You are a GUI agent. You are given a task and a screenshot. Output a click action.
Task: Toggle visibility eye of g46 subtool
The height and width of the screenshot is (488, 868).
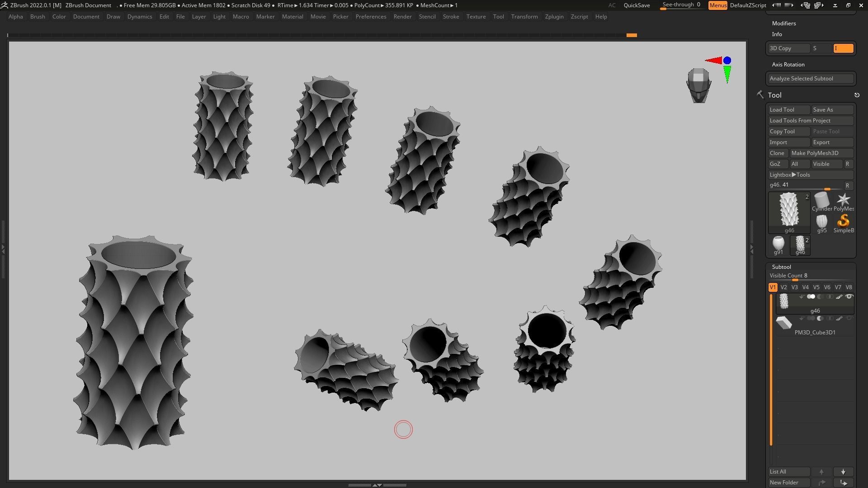click(849, 297)
